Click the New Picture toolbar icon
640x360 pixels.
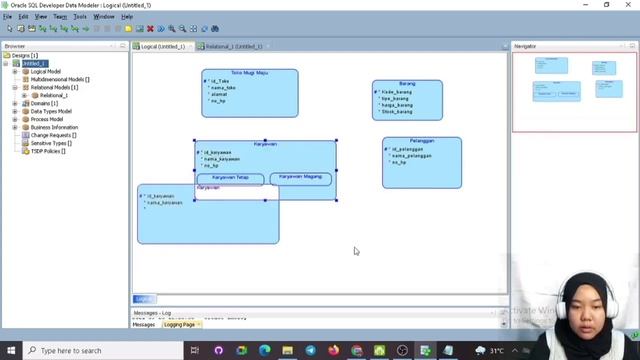click(x=140, y=29)
